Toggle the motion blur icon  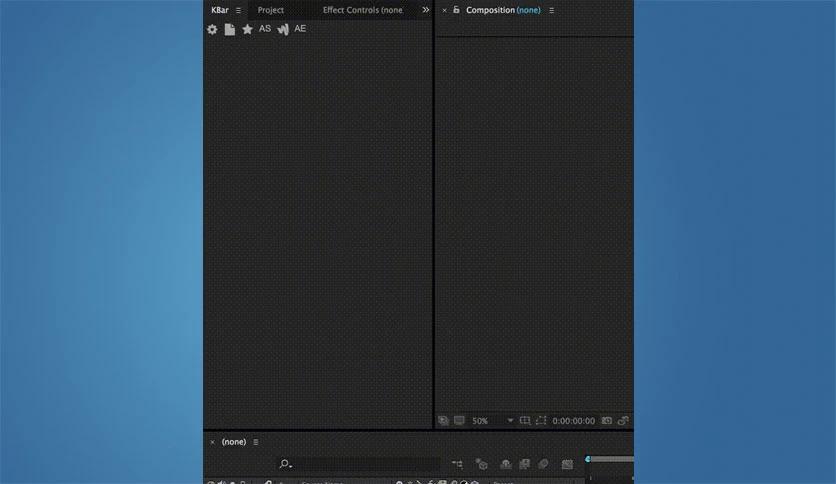point(543,464)
